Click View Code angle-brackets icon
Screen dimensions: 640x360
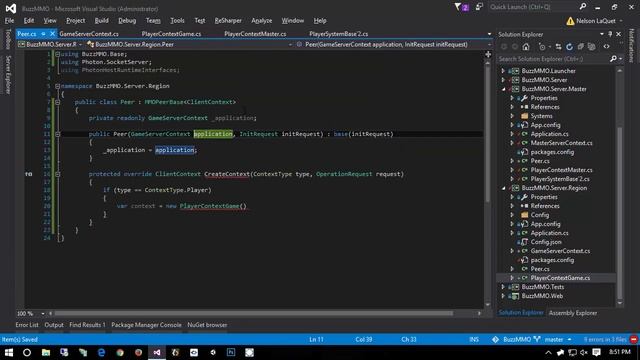(x=607, y=47)
